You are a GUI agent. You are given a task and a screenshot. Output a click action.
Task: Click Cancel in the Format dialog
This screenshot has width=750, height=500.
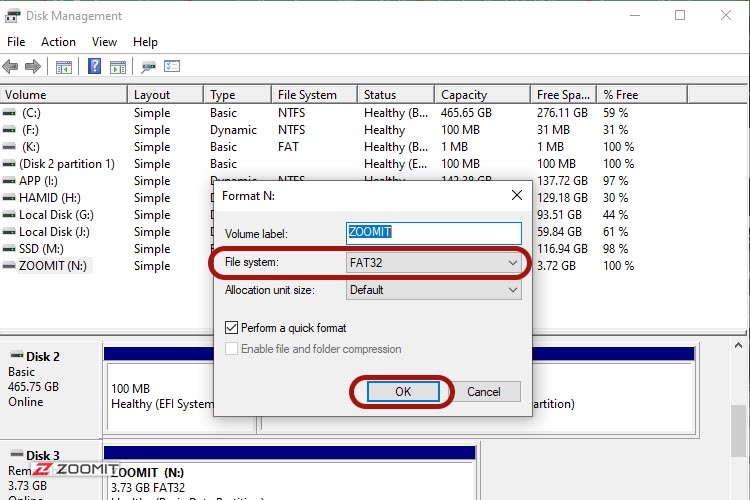pos(483,391)
